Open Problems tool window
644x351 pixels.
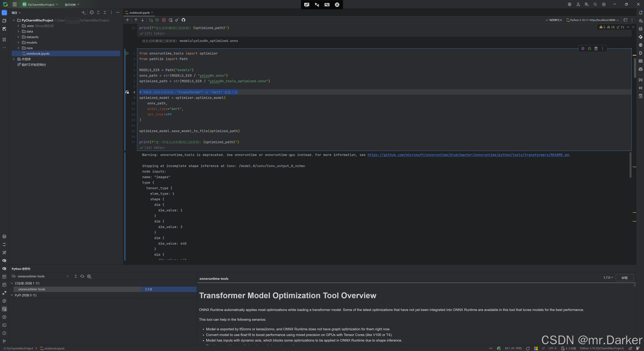[x=4, y=333]
